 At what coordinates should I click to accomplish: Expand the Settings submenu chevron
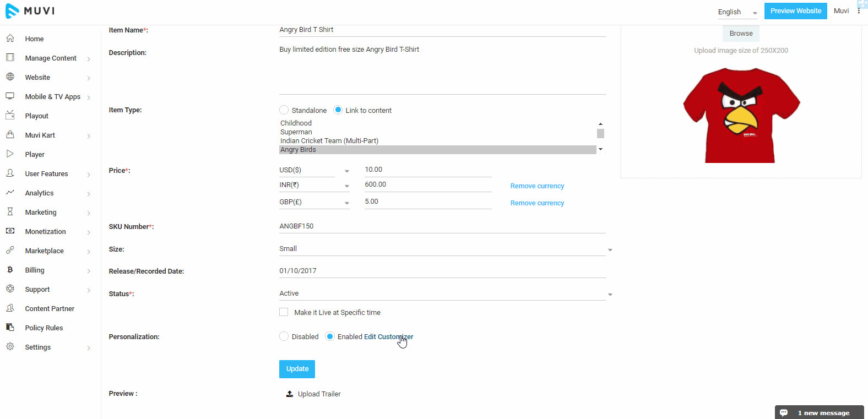coord(89,348)
